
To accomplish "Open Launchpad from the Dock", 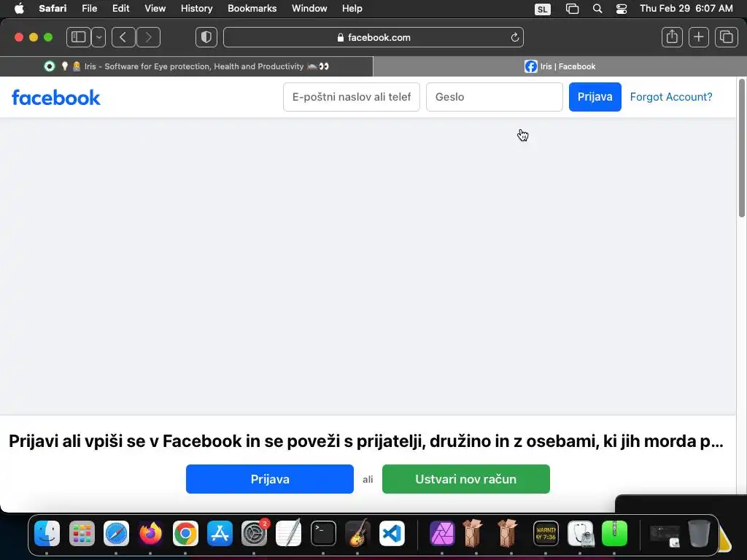I will pyautogui.click(x=82, y=533).
